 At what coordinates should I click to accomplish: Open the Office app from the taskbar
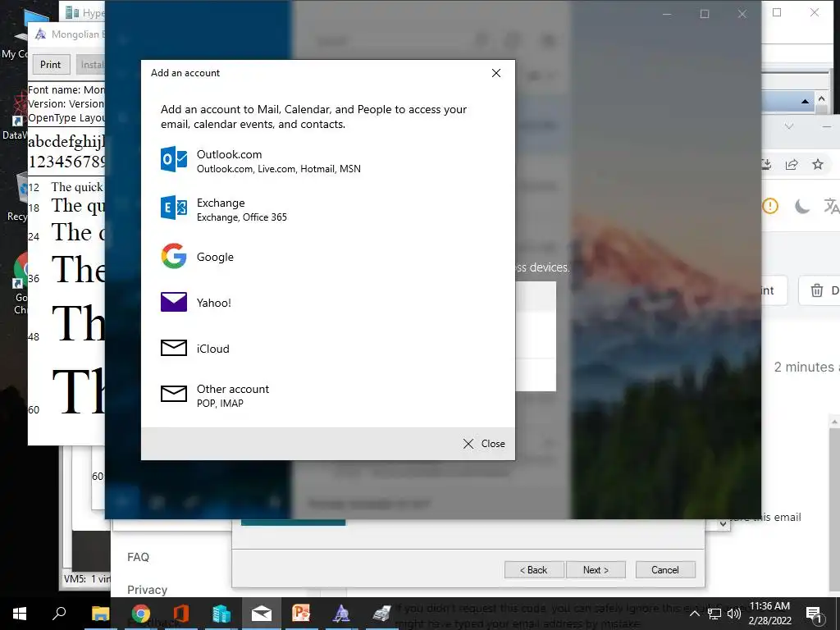pos(181,614)
